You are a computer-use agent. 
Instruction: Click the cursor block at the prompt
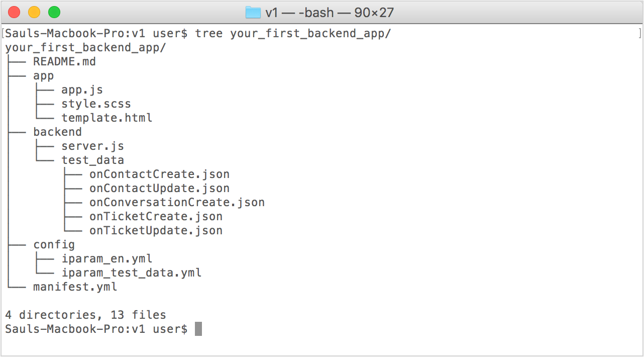tap(198, 329)
